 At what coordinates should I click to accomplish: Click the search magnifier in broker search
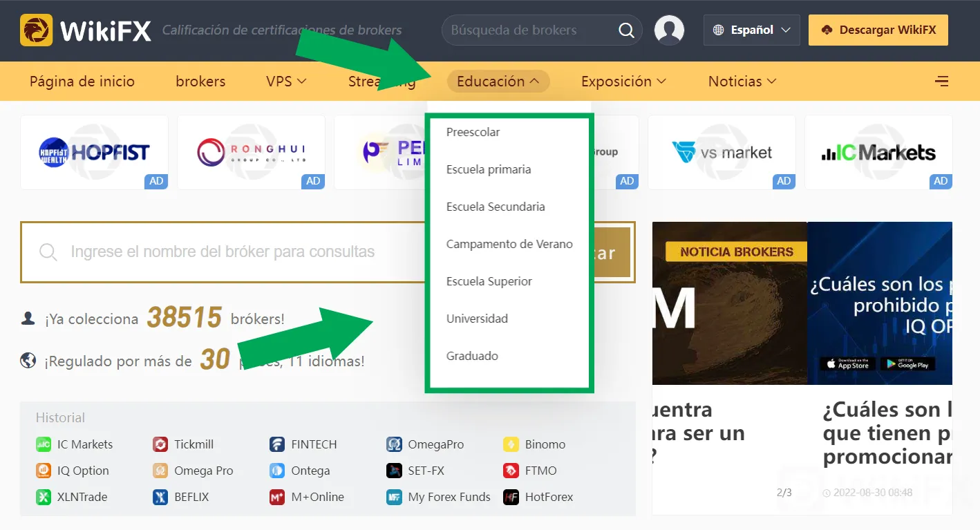pyautogui.click(x=626, y=30)
